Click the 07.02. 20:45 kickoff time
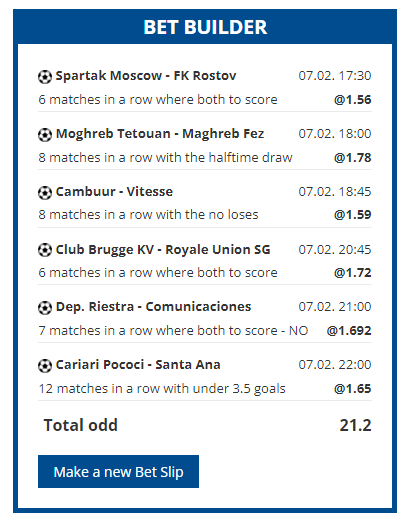 point(335,250)
